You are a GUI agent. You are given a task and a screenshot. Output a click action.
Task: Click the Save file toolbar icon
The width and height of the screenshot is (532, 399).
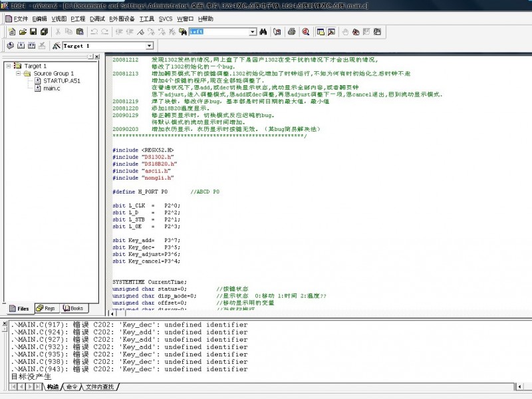(x=33, y=31)
